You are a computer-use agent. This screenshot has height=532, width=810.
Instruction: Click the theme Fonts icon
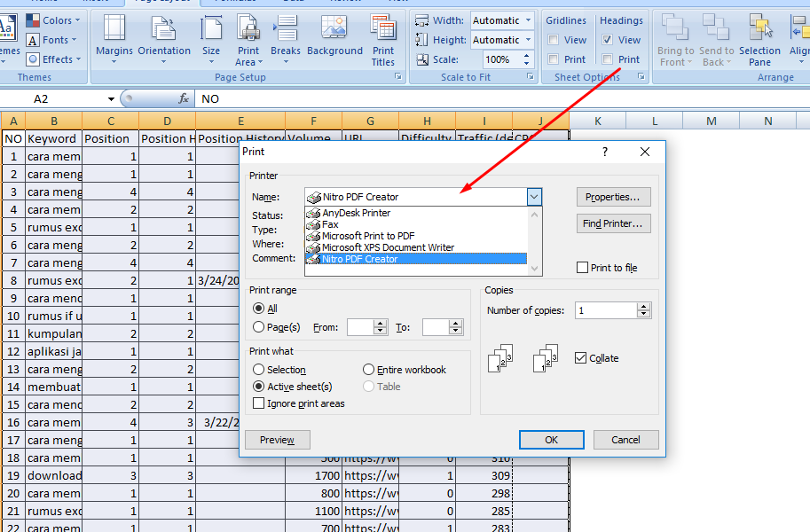[33, 40]
